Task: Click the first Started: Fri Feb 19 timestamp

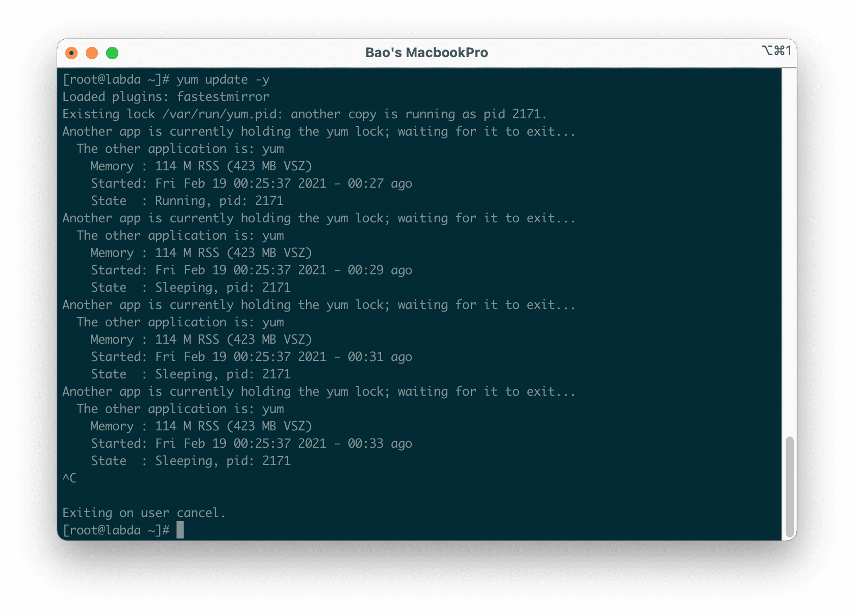Action: 251,183
